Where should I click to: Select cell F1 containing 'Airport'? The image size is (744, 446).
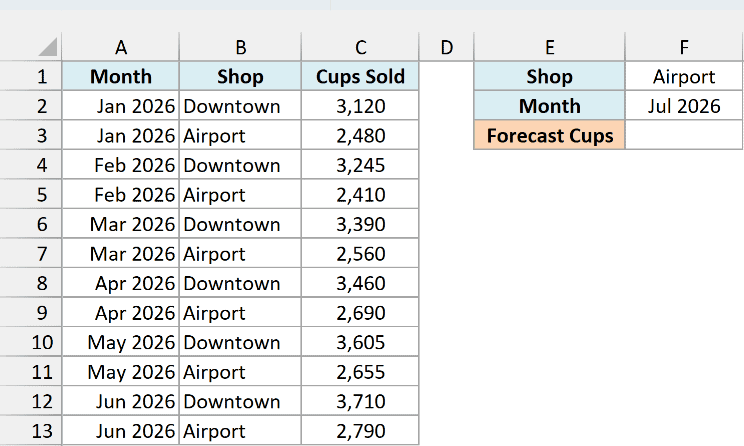[x=684, y=76]
